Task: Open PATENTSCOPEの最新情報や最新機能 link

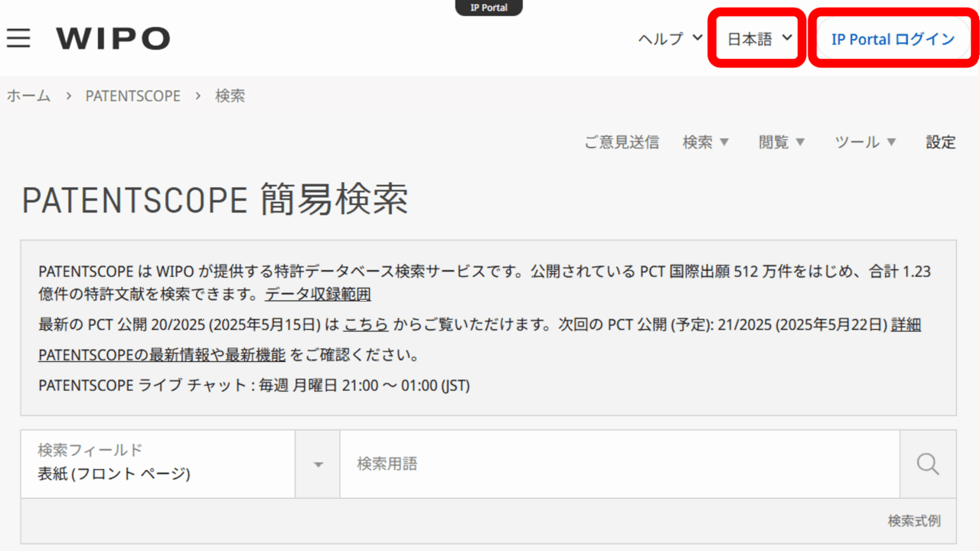Action: pyautogui.click(x=162, y=355)
